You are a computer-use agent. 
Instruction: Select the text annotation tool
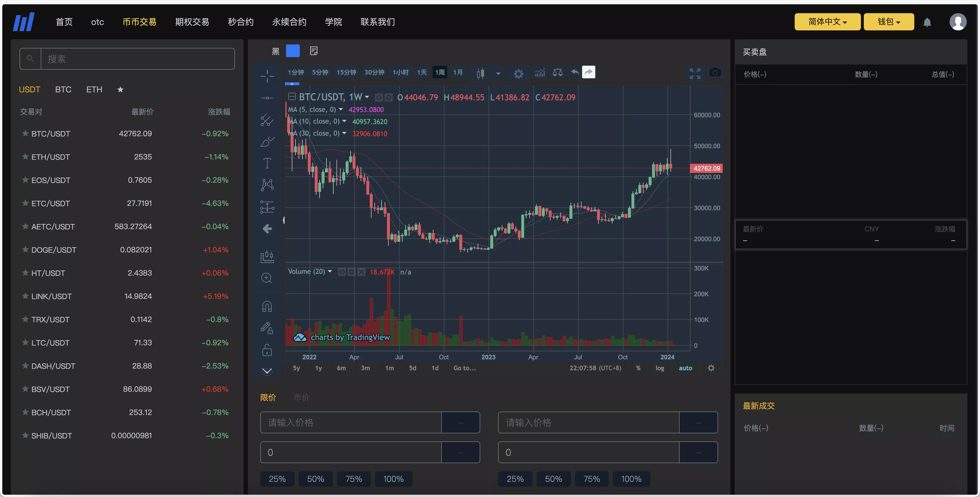pyautogui.click(x=267, y=163)
